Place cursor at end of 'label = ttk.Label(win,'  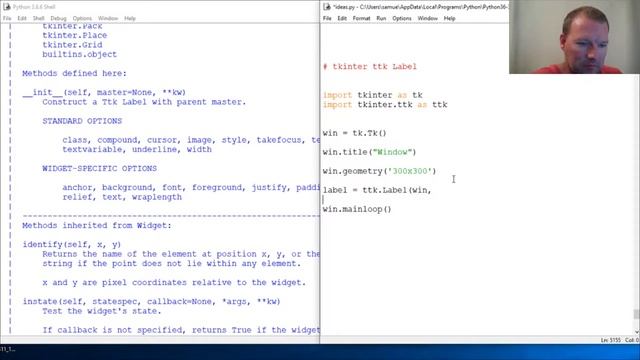432,190
